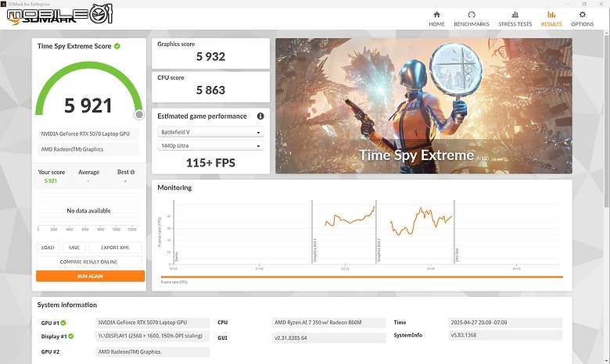Click the Time Spy Extreme banner image
The height and width of the screenshot is (364, 610).
pyautogui.click(x=424, y=105)
